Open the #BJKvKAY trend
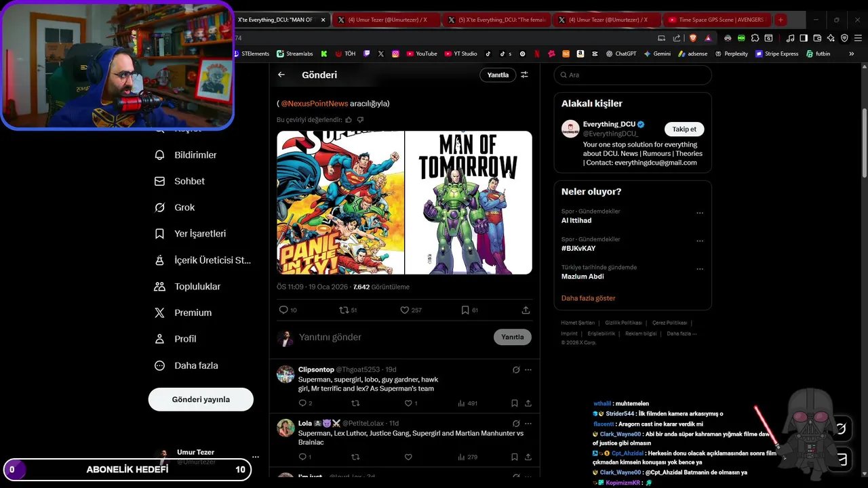This screenshot has width=868, height=488. (x=633, y=244)
